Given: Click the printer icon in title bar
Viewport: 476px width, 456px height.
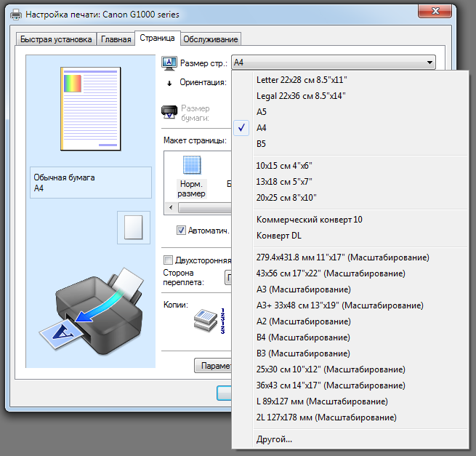Looking at the screenshot, I should (16, 15).
